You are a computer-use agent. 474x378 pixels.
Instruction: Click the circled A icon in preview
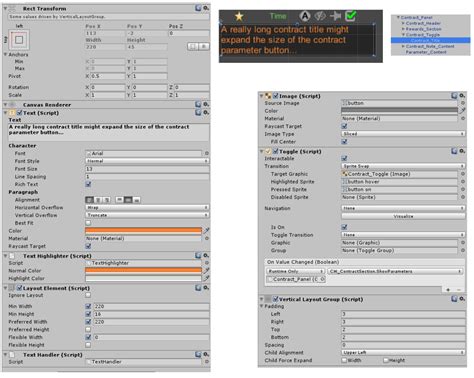(x=305, y=16)
